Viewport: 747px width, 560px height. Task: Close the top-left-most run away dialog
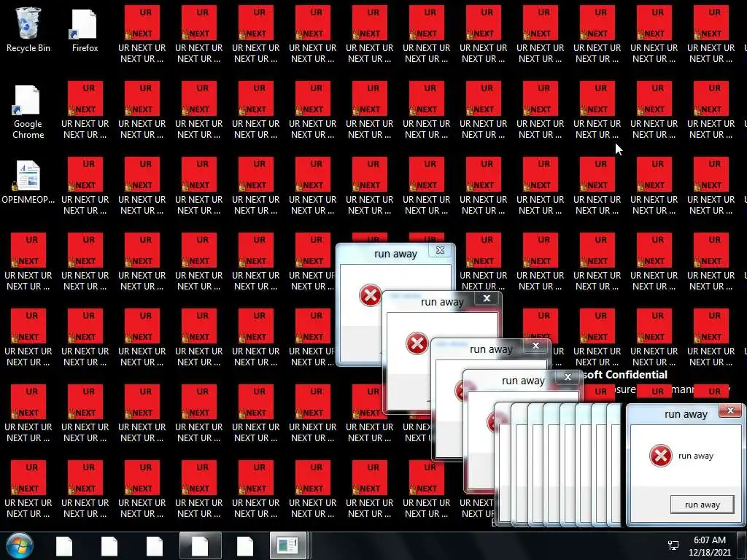(x=440, y=250)
